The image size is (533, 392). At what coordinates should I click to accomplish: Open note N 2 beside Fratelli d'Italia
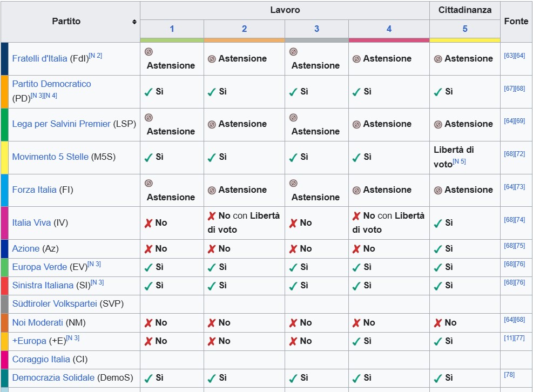tap(96, 56)
